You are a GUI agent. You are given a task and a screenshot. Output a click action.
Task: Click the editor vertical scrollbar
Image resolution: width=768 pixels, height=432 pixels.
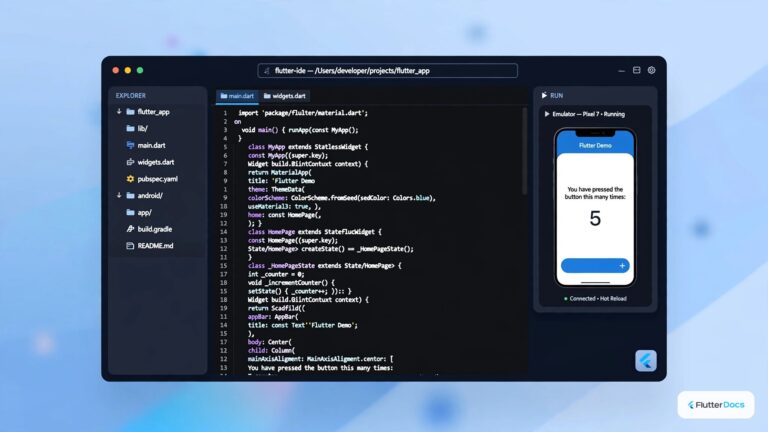coord(524,151)
